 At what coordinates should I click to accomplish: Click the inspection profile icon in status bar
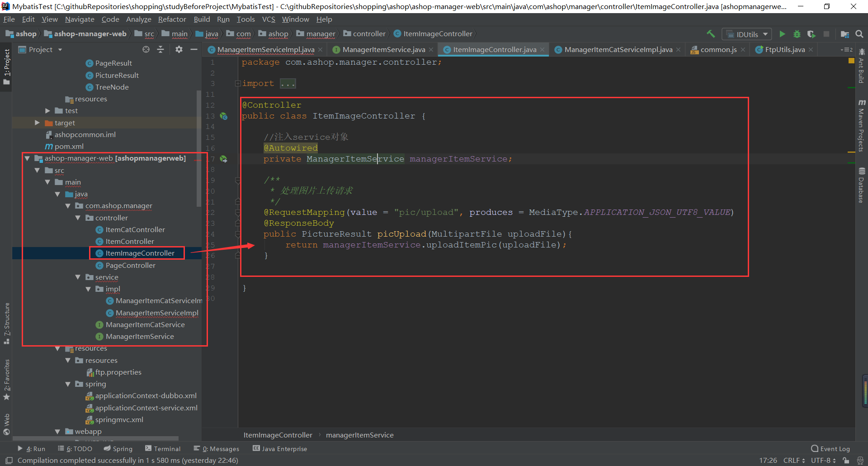860,461
